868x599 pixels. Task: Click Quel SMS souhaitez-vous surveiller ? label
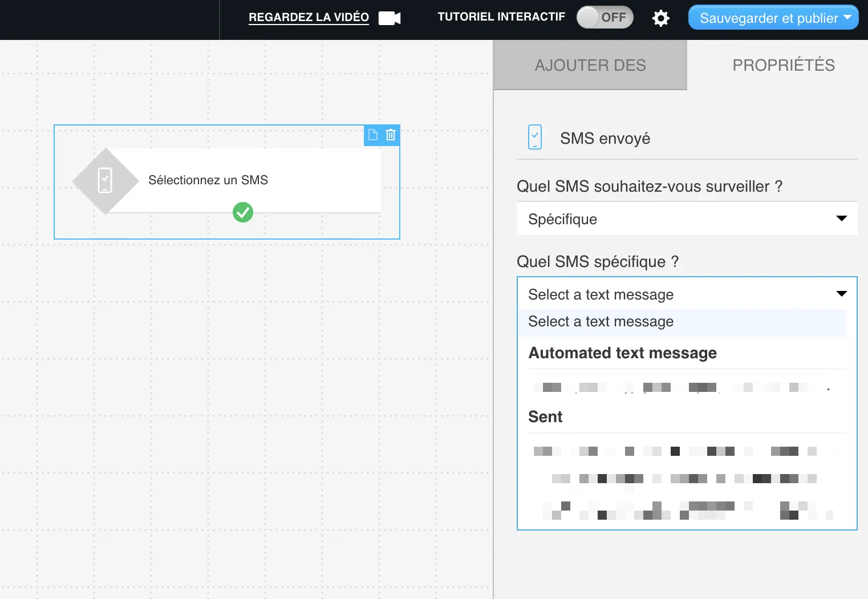[x=650, y=187]
